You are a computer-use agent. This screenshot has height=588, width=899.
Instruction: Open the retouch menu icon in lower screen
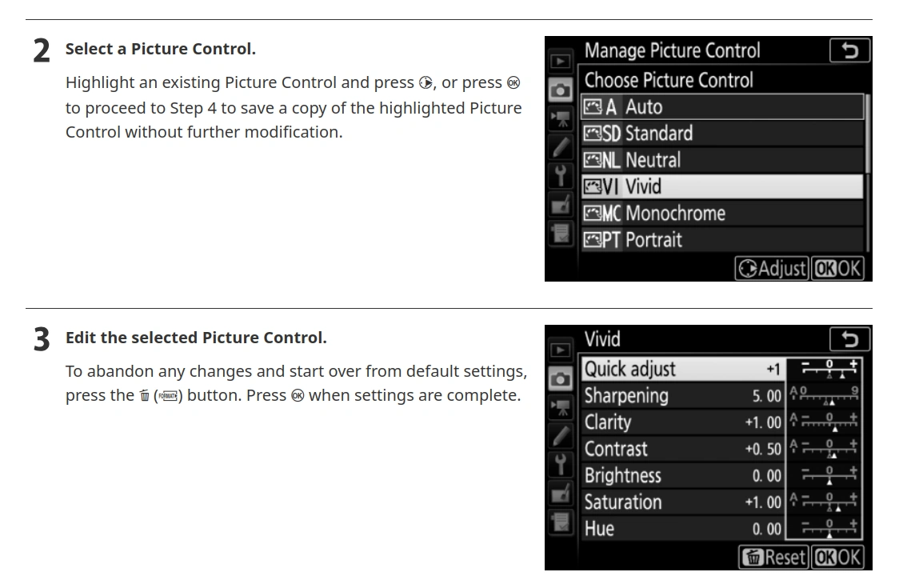click(x=560, y=494)
